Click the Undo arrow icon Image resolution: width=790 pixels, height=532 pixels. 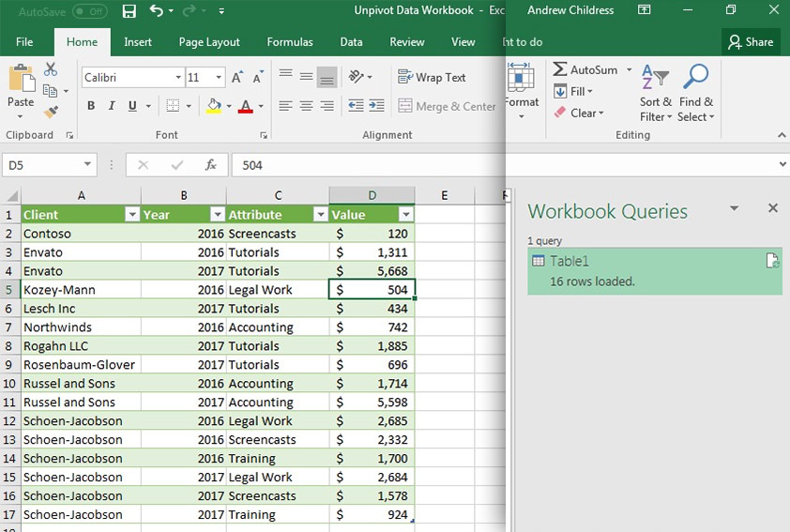coord(156,10)
